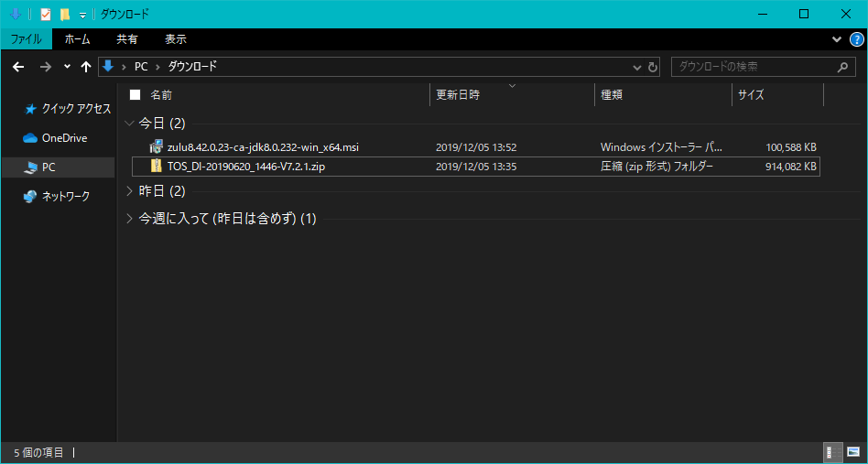The width and height of the screenshot is (868, 464).
Task: Expand the 昨日 (2) group
Action: tap(130, 191)
